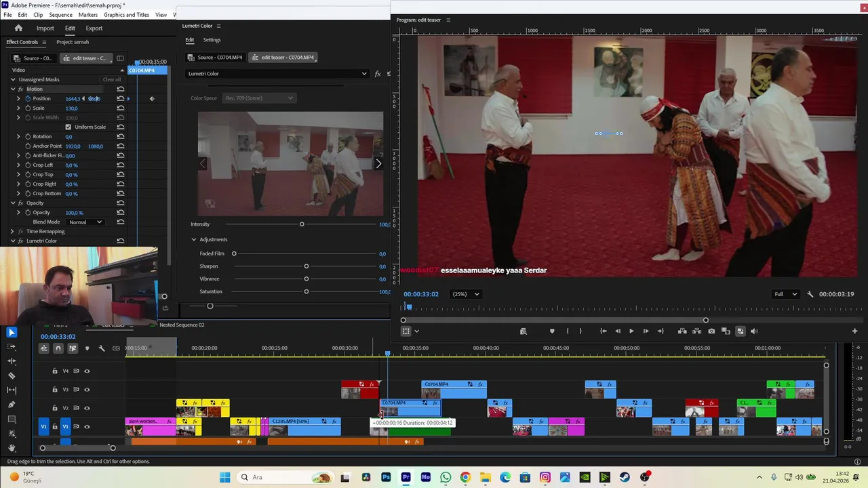The height and width of the screenshot is (488, 868).
Task: Open the 25% zoom level dropdown
Action: (466, 294)
